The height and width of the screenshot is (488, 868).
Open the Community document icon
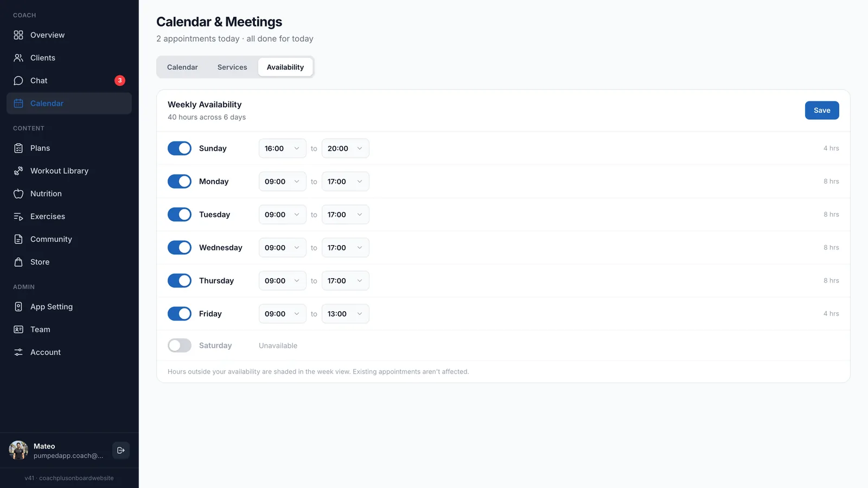18,239
